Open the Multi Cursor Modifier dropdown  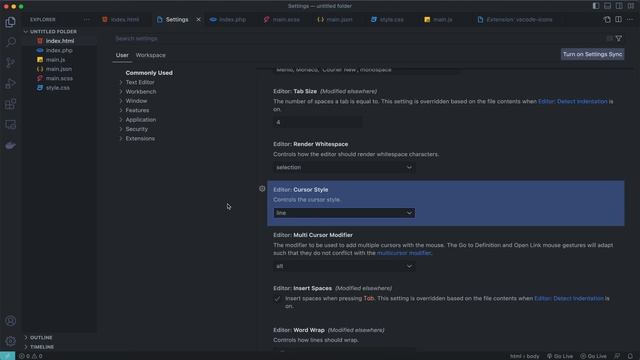click(x=344, y=266)
